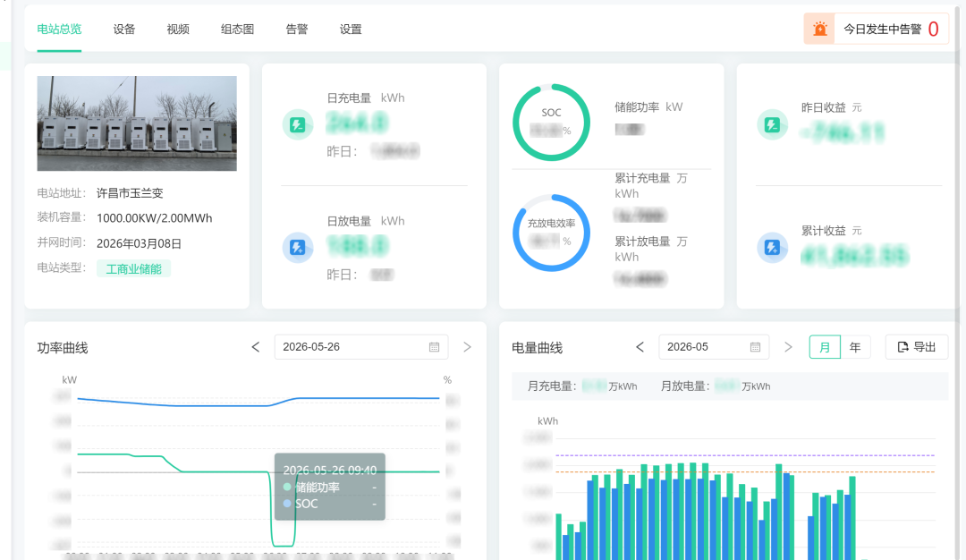This screenshot has height=560, width=966.
Task: Click the 电量曲线 panel title
Action: [x=538, y=347]
